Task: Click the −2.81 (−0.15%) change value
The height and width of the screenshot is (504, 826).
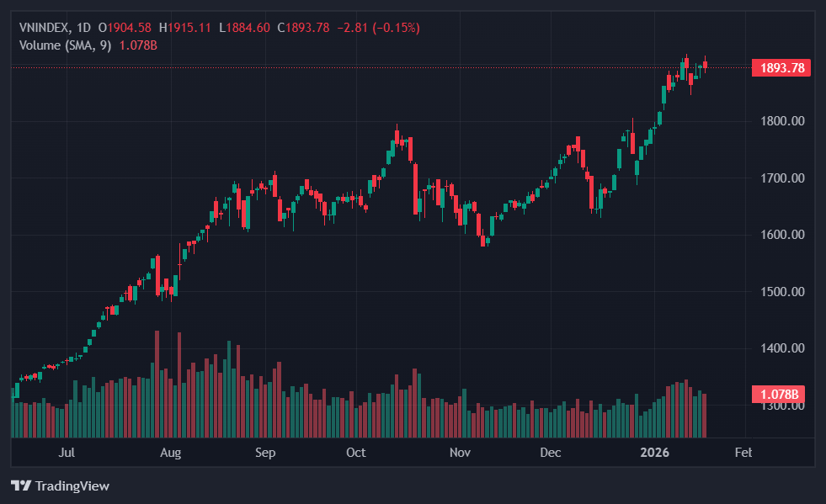Action: [378, 28]
